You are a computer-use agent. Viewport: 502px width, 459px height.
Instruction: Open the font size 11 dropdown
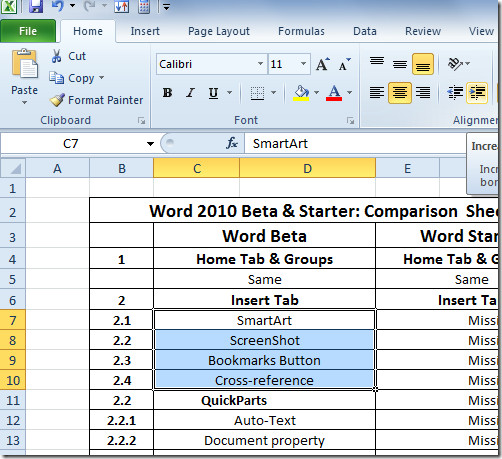point(303,64)
